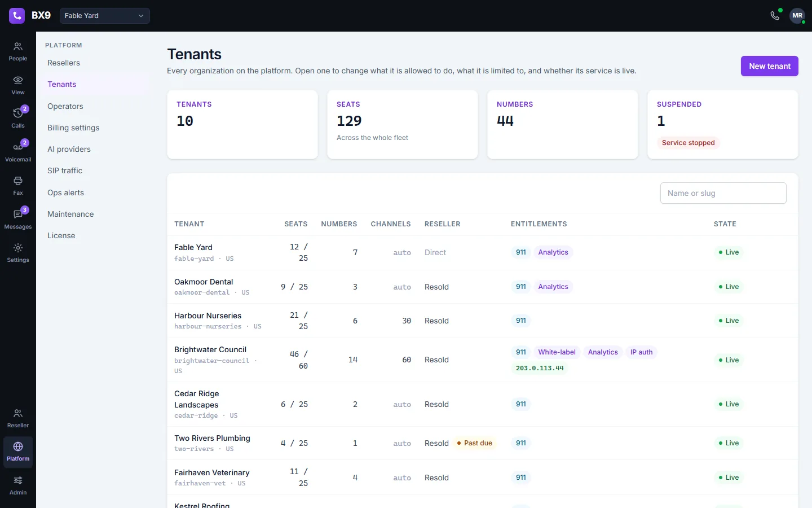
Task: Open the Oakmoor Dental tenant
Action: (483, 287)
